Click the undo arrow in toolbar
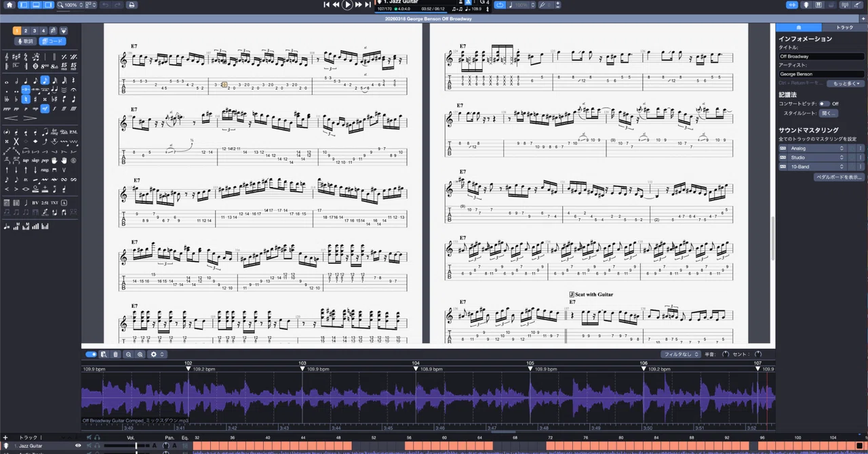Image resolution: width=868 pixels, height=454 pixels. pyautogui.click(x=105, y=5)
